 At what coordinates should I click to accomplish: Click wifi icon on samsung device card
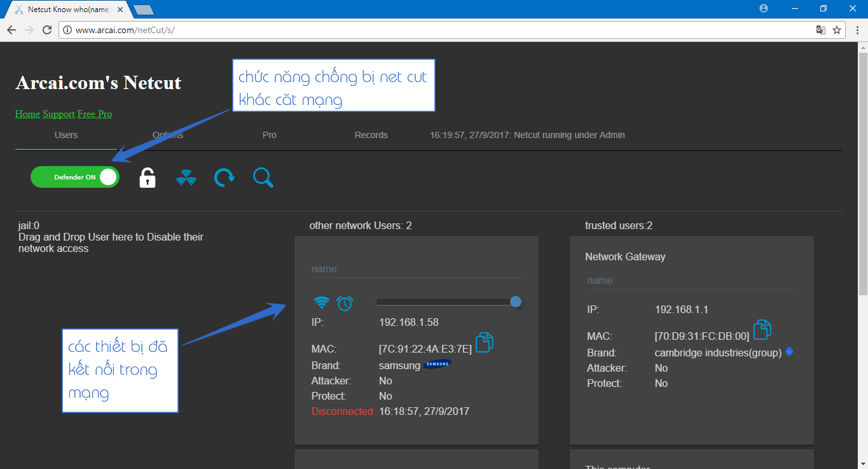pos(322,303)
